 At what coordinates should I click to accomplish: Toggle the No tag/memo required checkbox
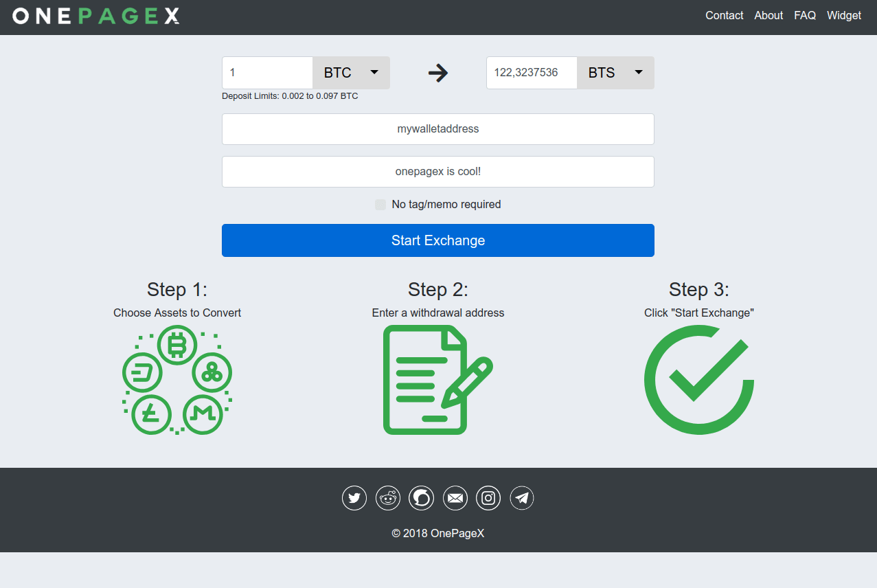pyautogui.click(x=380, y=205)
